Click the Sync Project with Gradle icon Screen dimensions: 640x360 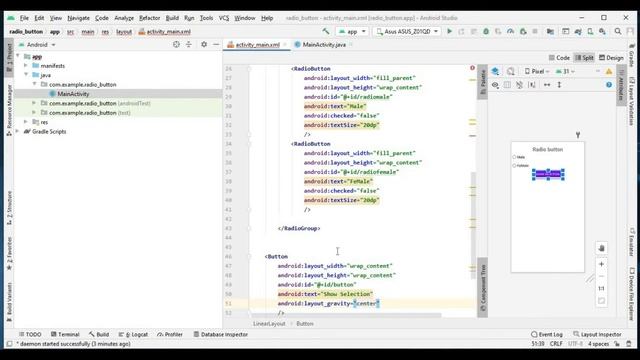(x=578, y=31)
